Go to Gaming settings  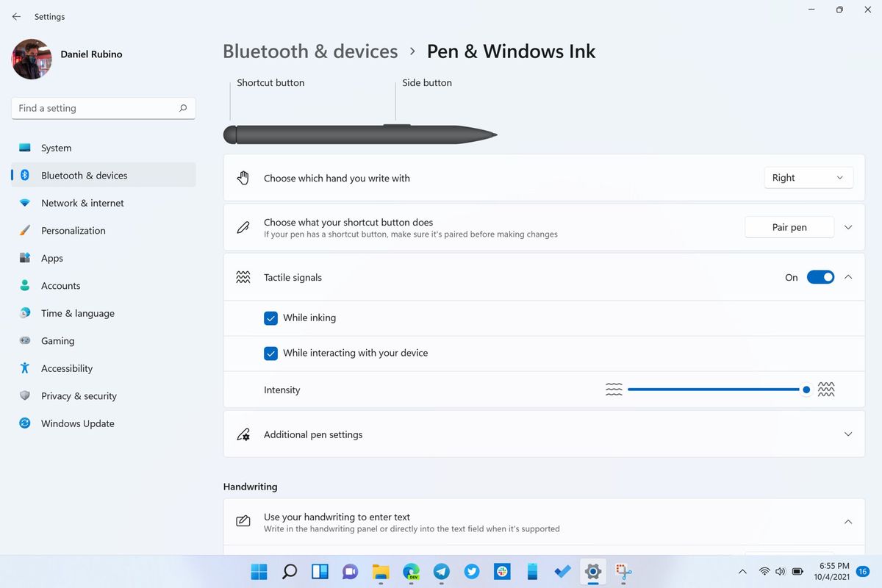[57, 340]
